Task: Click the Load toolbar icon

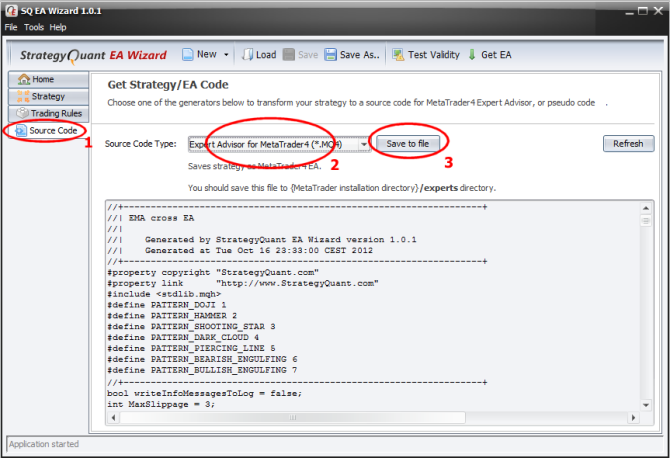Action: click(247, 55)
